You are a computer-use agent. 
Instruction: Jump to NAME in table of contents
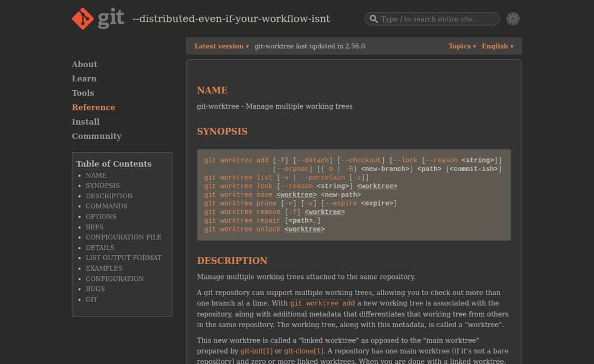click(96, 175)
